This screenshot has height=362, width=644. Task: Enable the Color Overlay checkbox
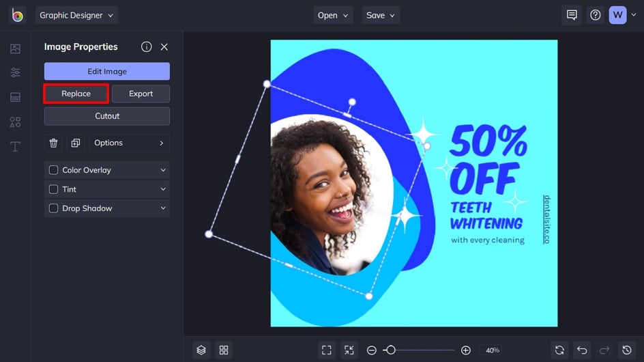[53, 170]
